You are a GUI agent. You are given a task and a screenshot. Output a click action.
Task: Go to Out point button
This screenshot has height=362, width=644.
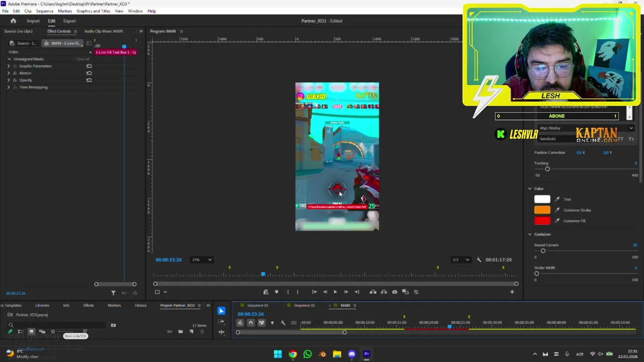point(357,292)
